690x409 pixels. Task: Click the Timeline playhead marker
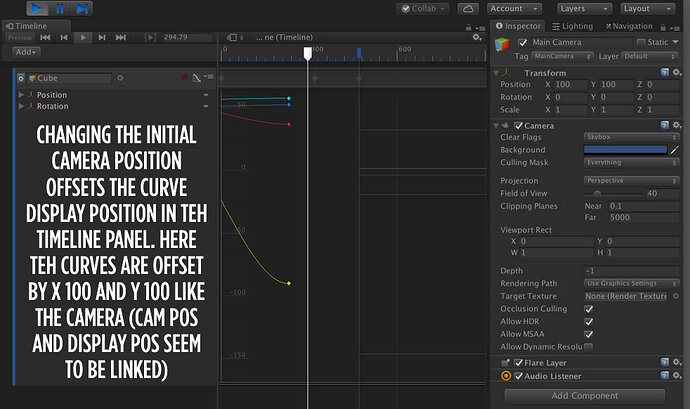point(308,54)
